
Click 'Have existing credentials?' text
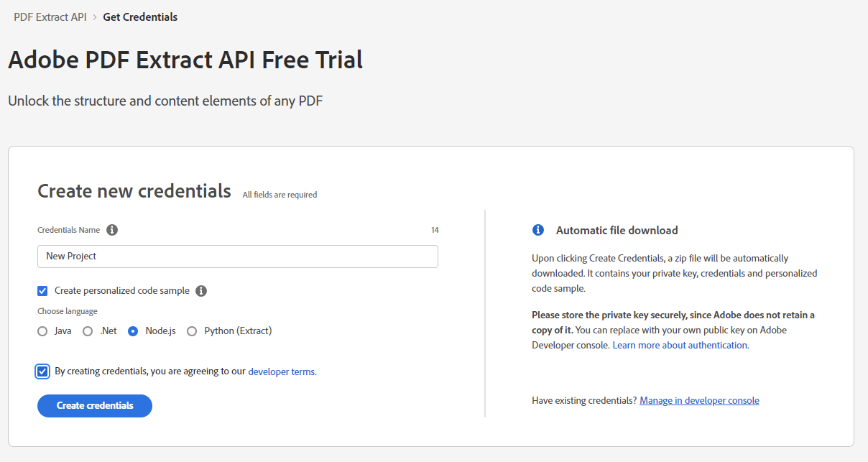coord(584,400)
